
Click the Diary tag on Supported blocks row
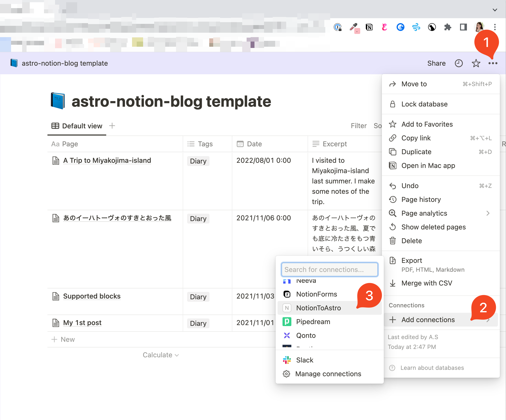coord(198,297)
